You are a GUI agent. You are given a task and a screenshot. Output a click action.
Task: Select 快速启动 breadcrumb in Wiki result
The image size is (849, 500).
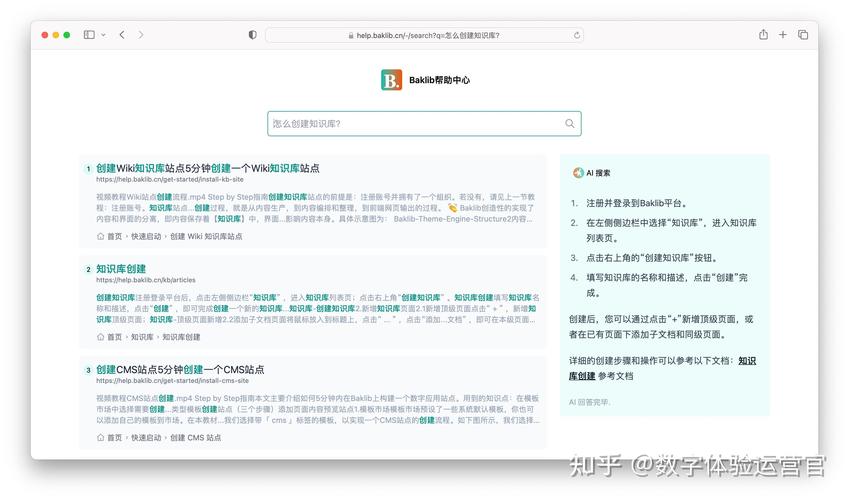146,236
